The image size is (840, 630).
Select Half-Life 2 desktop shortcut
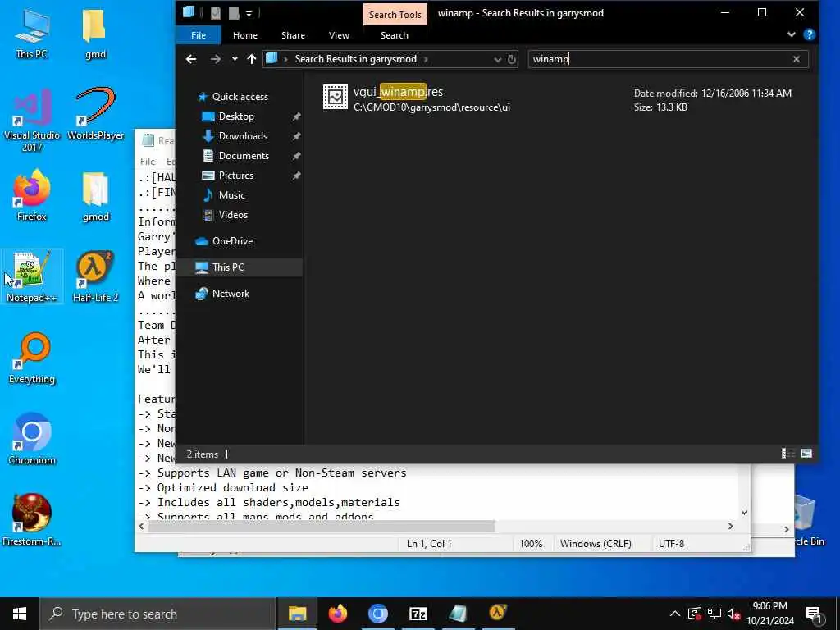pos(95,276)
